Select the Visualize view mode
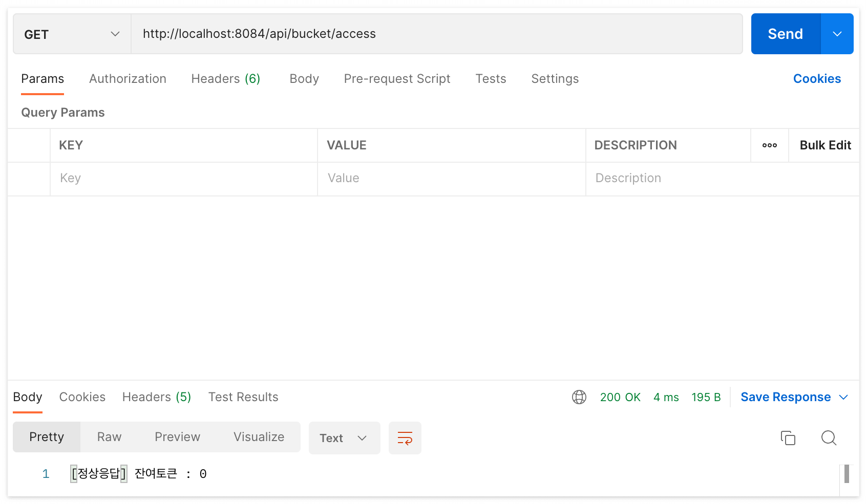867x504 pixels. [259, 437]
